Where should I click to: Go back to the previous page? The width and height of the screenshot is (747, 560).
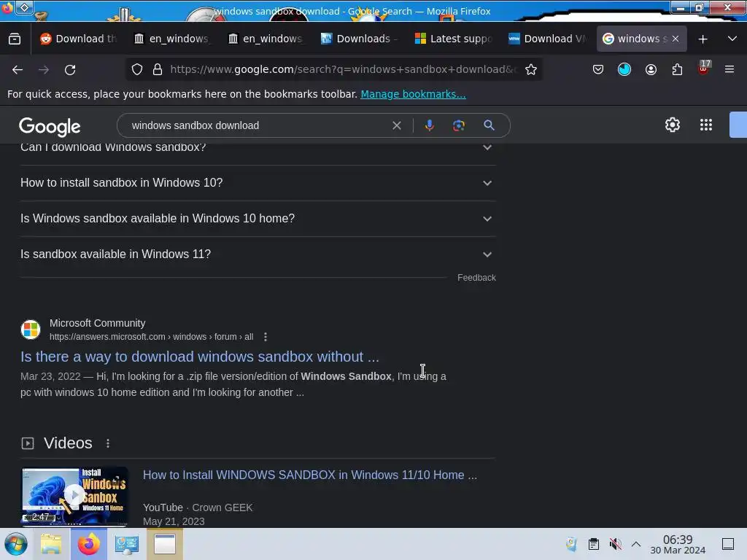point(18,69)
